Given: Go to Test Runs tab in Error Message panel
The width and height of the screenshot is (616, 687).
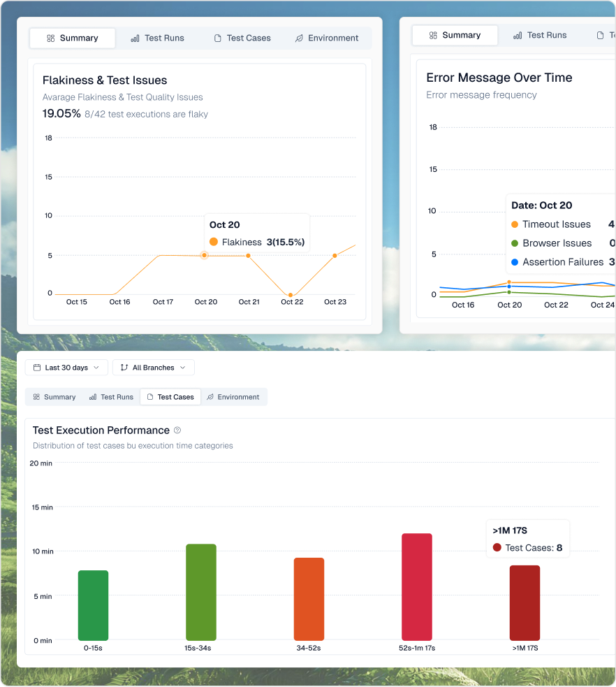Looking at the screenshot, I should [x=539, y=35].
